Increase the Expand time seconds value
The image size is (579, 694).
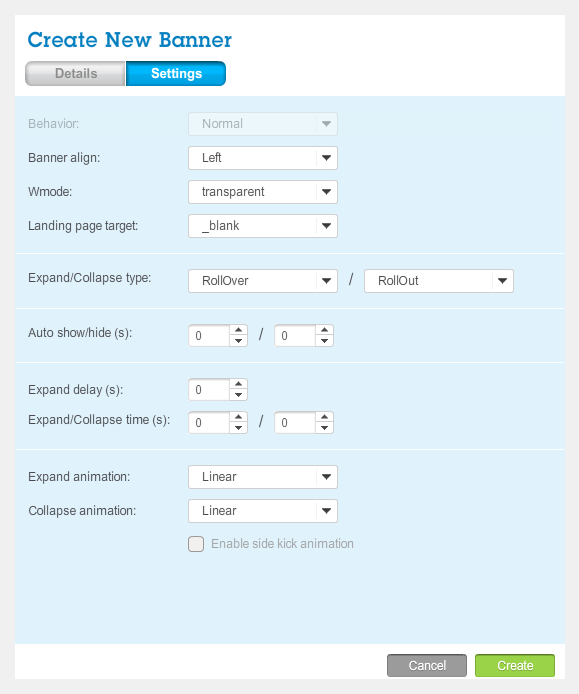238,417
